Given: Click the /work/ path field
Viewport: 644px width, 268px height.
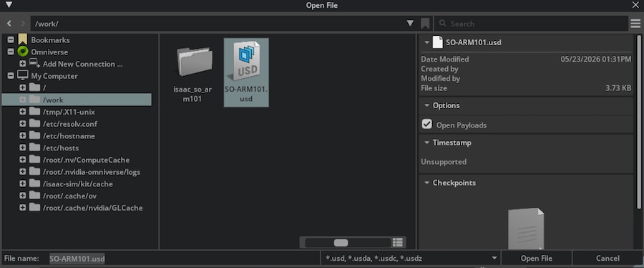Looking at the screenshot, I should [x=218, y=24].
